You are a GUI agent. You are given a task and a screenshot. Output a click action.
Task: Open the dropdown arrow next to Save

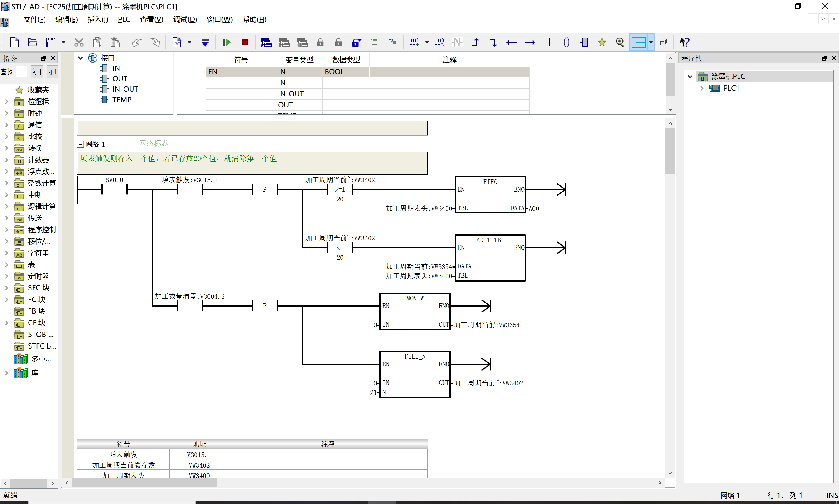point(63,43)
